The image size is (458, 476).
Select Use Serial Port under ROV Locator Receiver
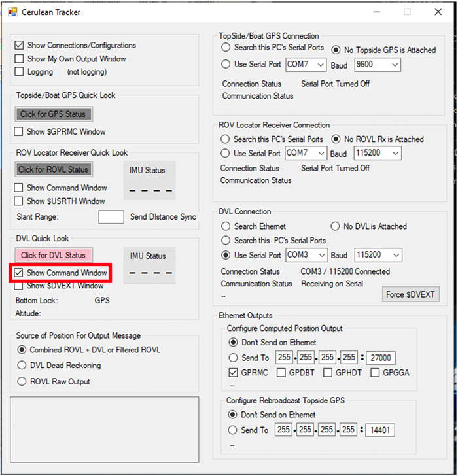pos(225,153)
